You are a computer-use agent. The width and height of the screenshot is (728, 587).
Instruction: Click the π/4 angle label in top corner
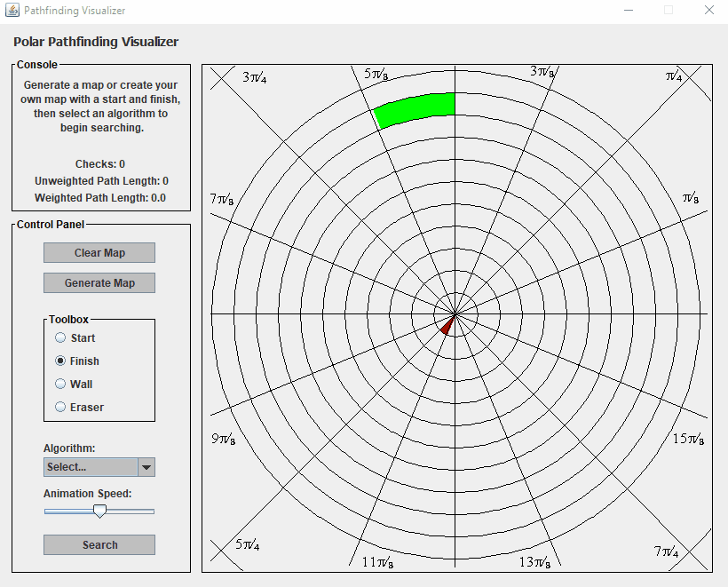pos(674,76)
